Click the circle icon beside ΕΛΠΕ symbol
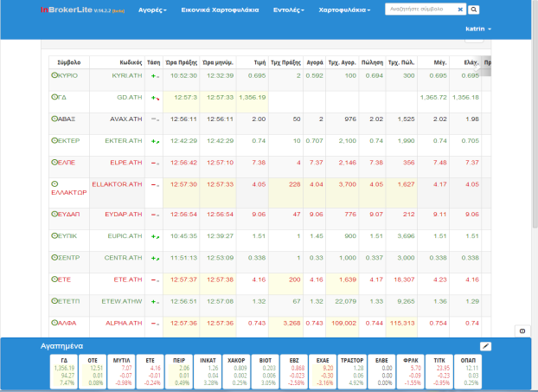The width and height of the screenshot is (538, 392). point(54,162)
